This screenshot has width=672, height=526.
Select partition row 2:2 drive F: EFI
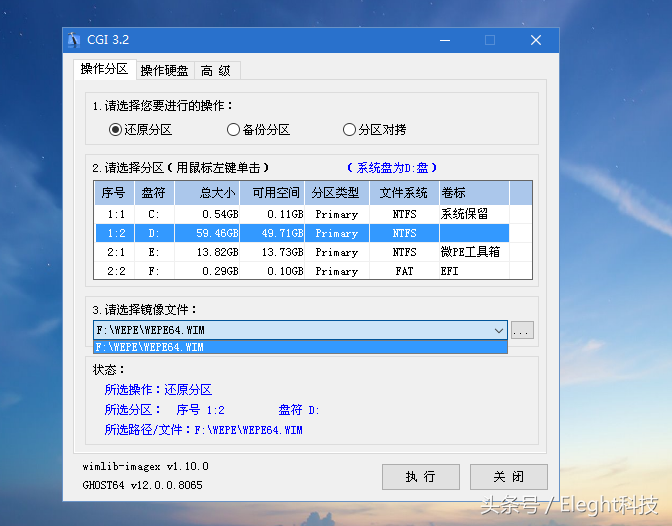(300, 271)
